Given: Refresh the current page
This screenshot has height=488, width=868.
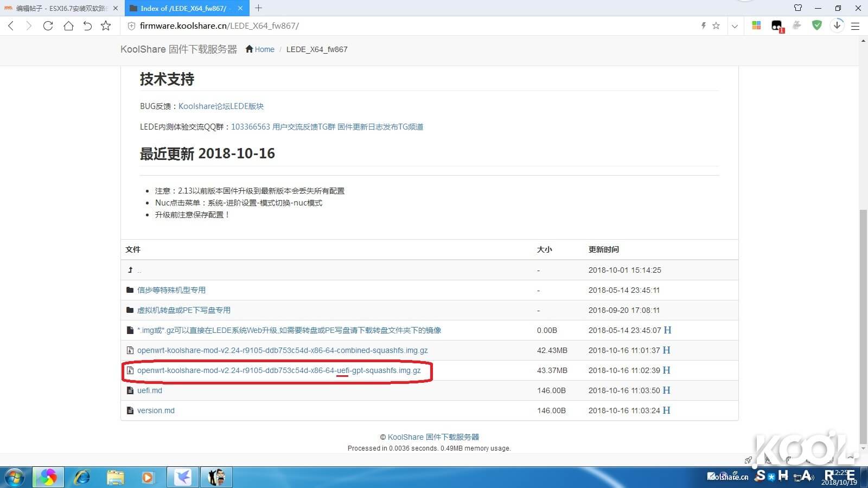Looking at the screenshot, I should pos(48,25).
